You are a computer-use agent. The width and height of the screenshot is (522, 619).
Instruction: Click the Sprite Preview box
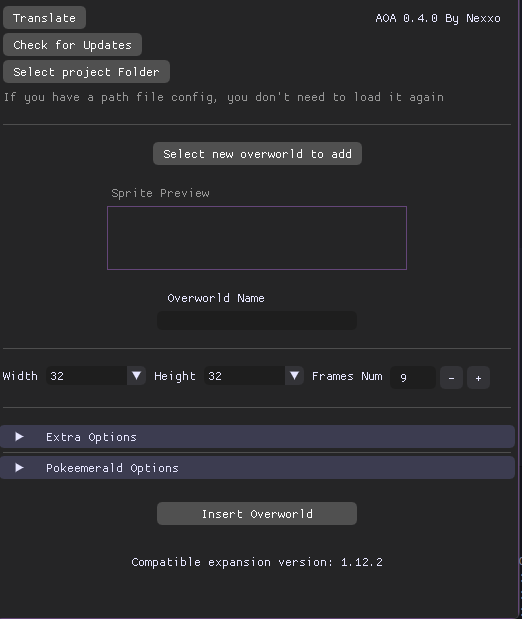pos(257,238)
